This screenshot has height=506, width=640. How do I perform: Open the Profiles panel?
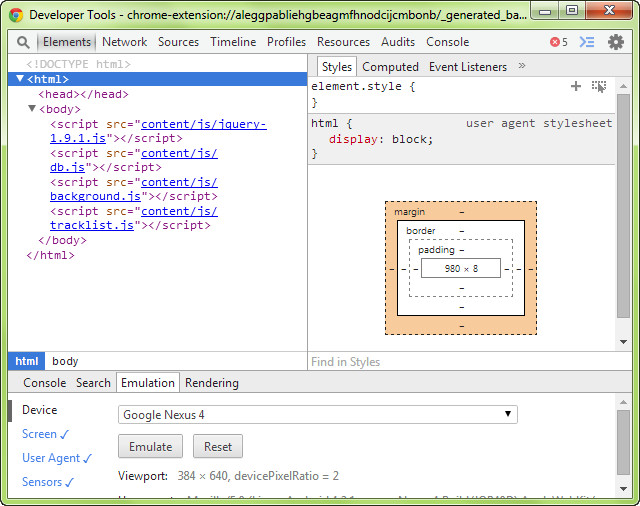click(x=286, y=42)
